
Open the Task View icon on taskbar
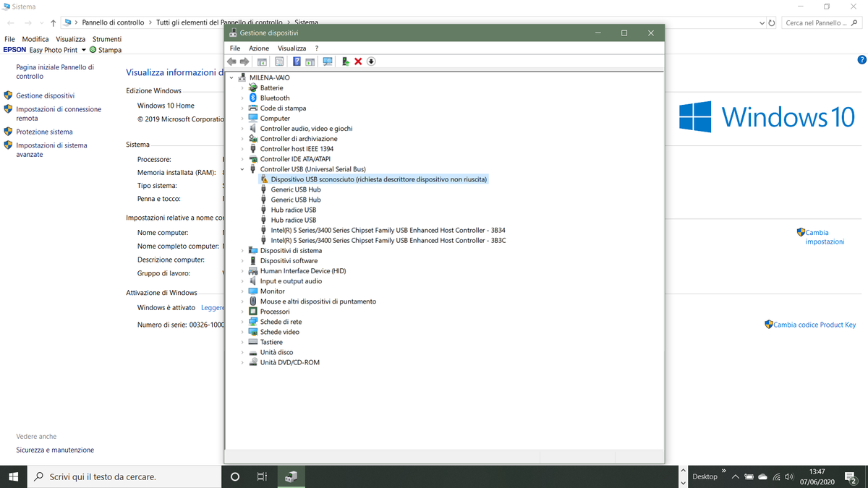pos(263,477)
